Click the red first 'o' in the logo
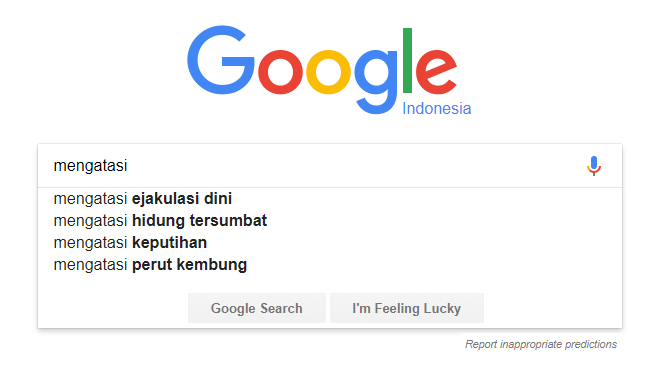The height and width of the screenshot is (366, 667). click(x=280, y=72)
